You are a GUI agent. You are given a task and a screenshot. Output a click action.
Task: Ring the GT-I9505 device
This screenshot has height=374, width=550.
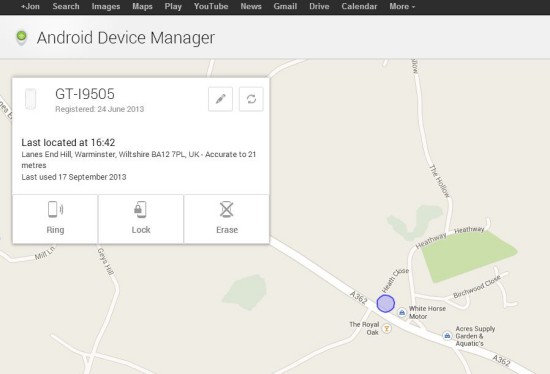coord(55,219)
